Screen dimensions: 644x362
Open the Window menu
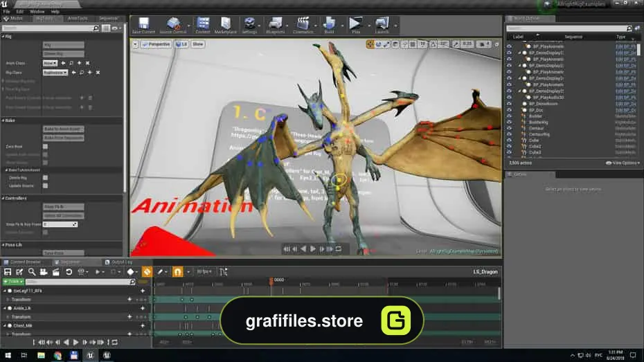pos(37,12)
